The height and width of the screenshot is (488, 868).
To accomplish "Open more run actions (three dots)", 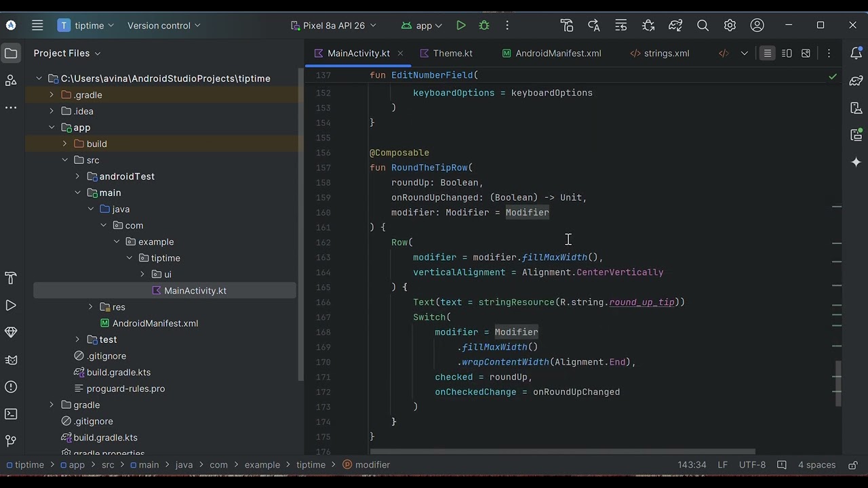I will 507,26.
